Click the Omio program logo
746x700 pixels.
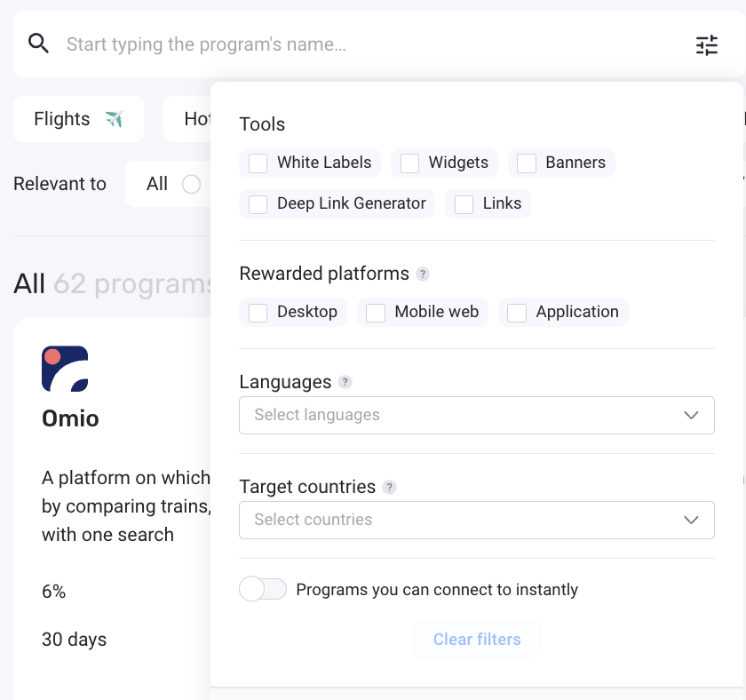pyautogui.click(x=65, y=369)
